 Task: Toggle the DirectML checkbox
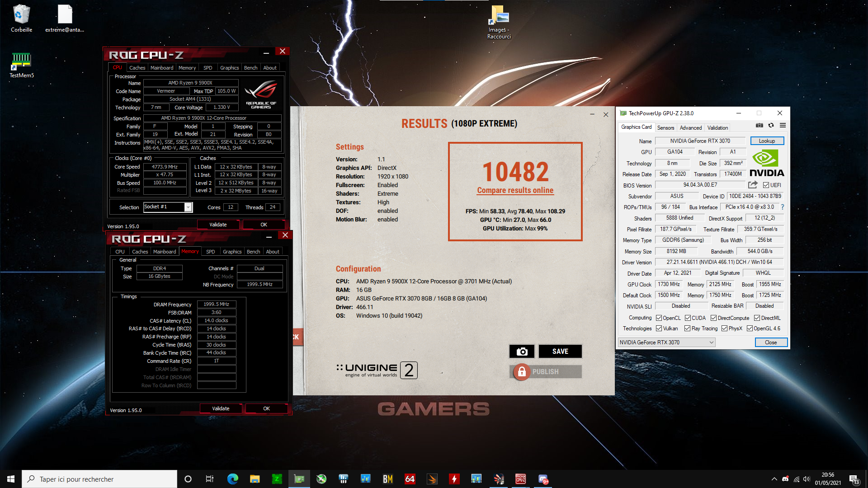tap(757, 318)
